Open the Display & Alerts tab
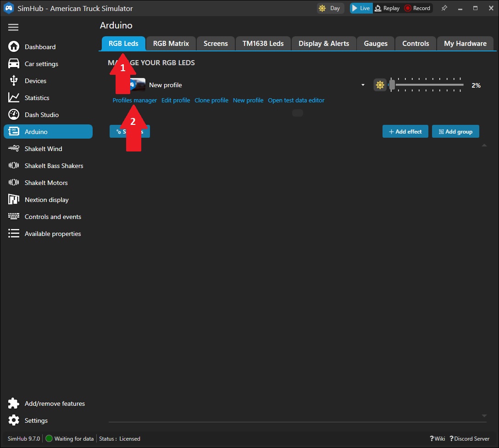 [324, 44]
